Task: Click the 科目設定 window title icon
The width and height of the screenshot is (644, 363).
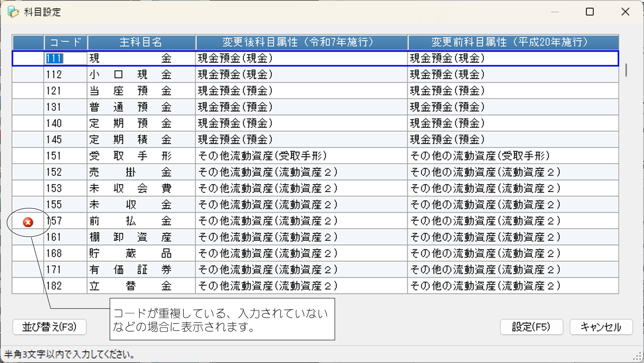Action: point(13,12)
